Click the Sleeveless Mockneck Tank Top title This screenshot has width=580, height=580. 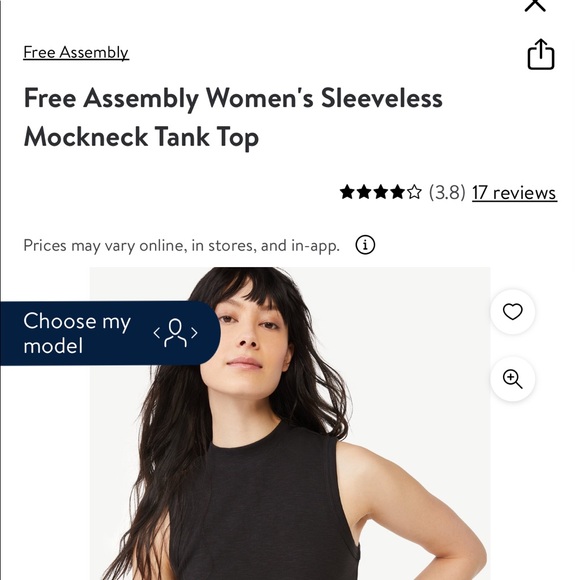(233, 118)
